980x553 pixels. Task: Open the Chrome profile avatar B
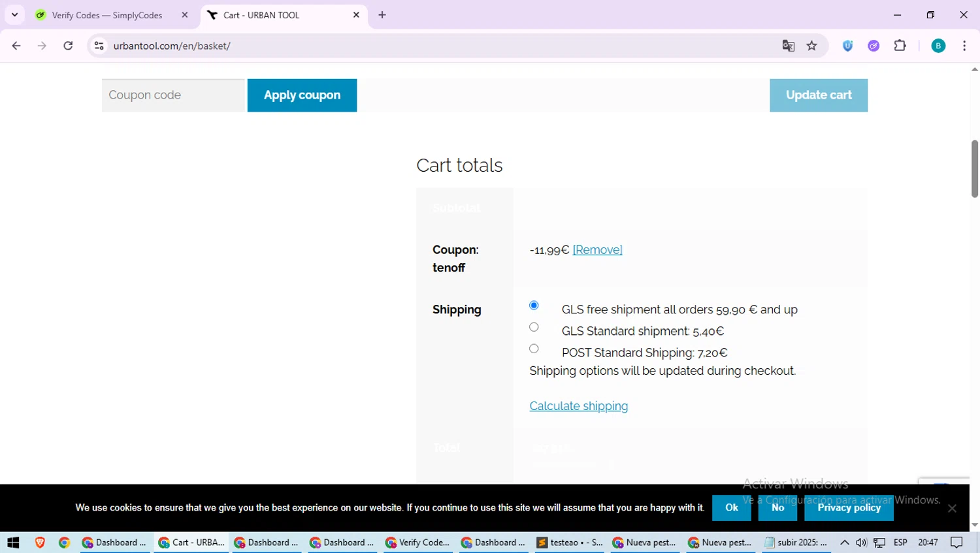point(938,46)
